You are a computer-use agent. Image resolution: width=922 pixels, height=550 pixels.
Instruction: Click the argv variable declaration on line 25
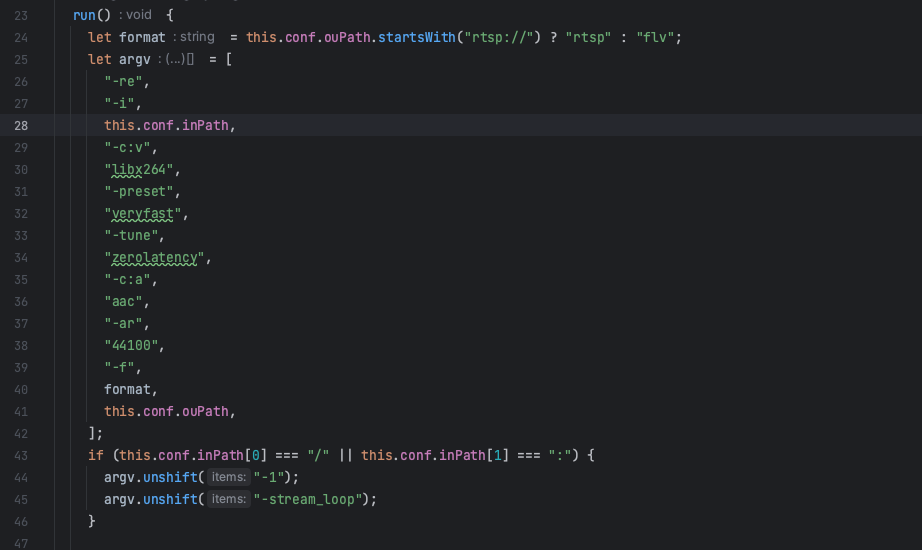135,59
